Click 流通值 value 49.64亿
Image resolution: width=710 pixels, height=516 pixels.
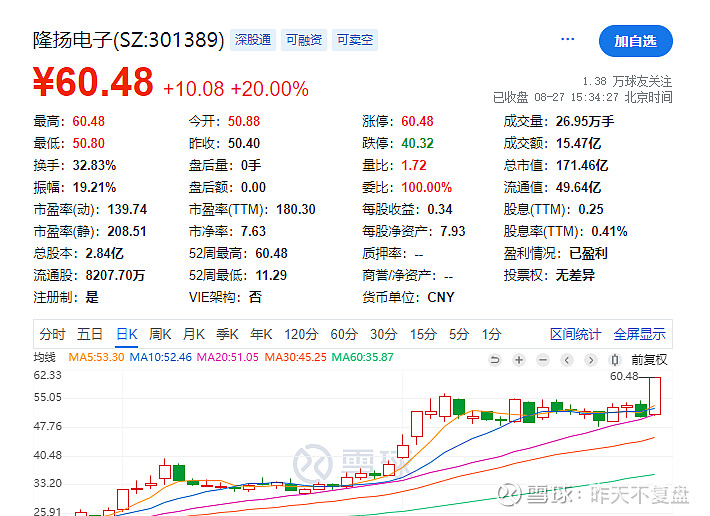[x=579, y=187]
